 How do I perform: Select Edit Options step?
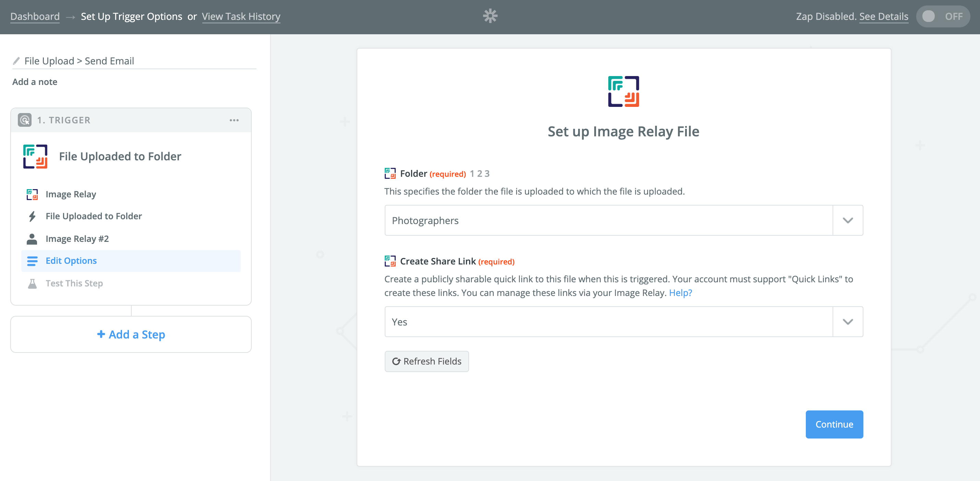pos(131,261)
